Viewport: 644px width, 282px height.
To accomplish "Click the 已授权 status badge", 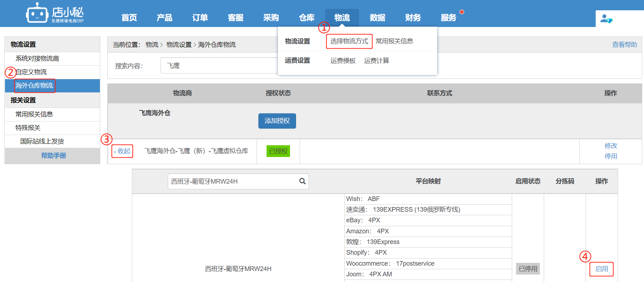I will coord(278,151).
